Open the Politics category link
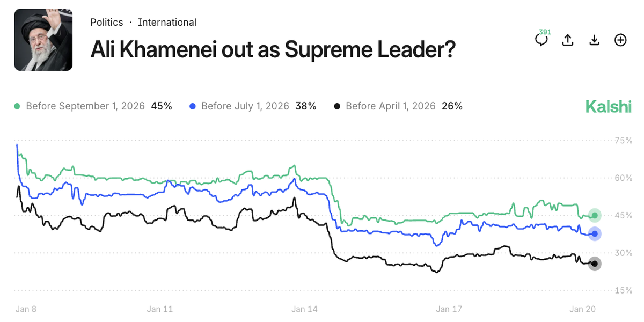The height and width of the screenshot is (322, 644). 107,23
